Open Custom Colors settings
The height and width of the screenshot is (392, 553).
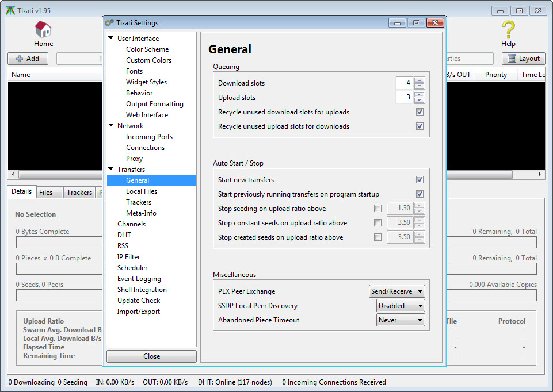pos(148,60)
